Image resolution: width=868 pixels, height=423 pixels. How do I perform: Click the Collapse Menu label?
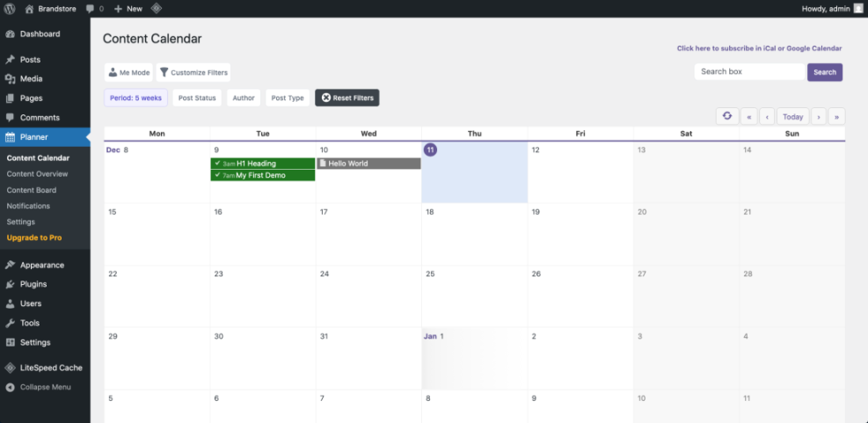46,387
